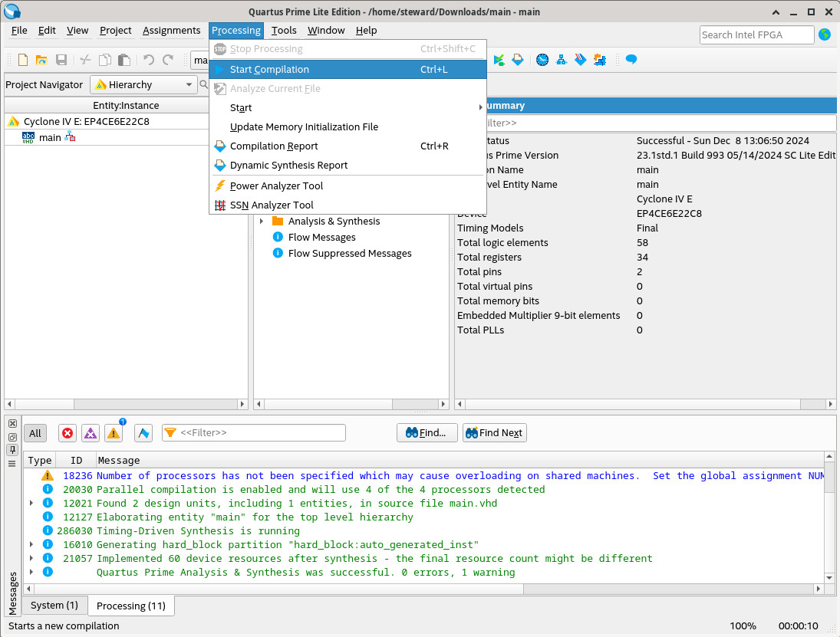Open the Programmer toolbar icon
The image size is (840, 637).
pyautogui.click(x=581, y=60)
